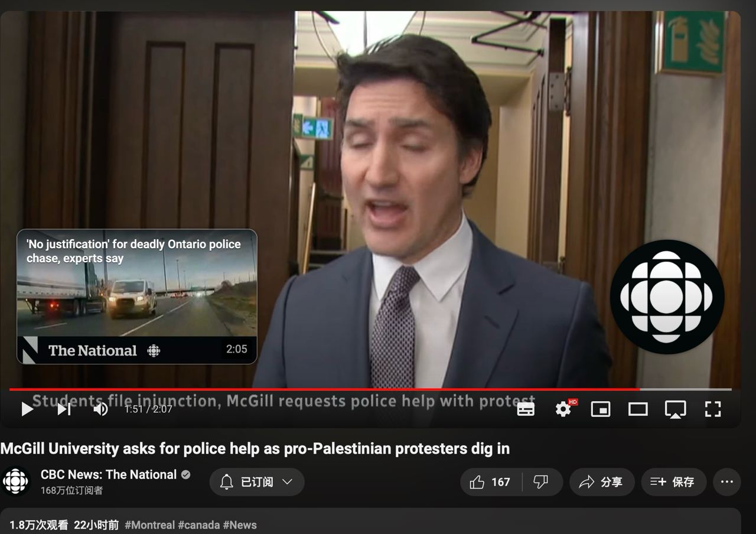Image resolution: width=756 pixels, height=534 pixels.
Task: Click the #Montreal hashtag
Action: [x=149, y=525]
